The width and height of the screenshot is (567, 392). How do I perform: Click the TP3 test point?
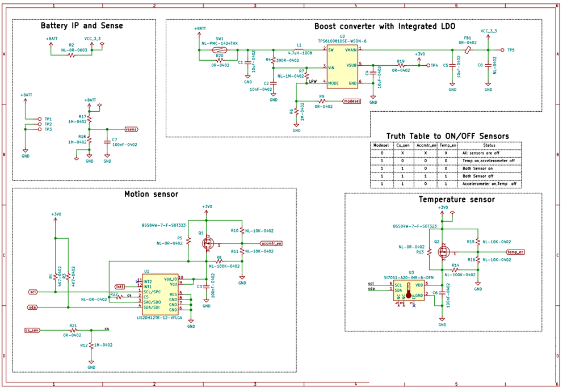[x=40, y=129]
